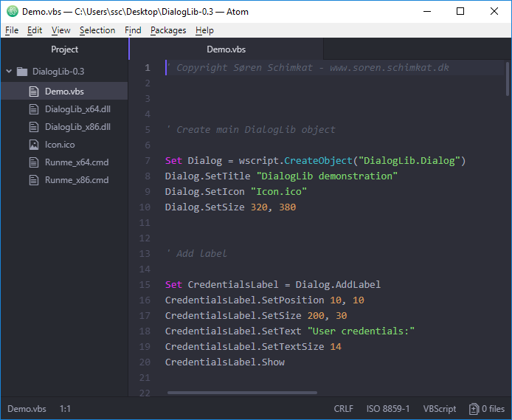Click the "DialogLib demonstration" string

[x=327, y=176]
